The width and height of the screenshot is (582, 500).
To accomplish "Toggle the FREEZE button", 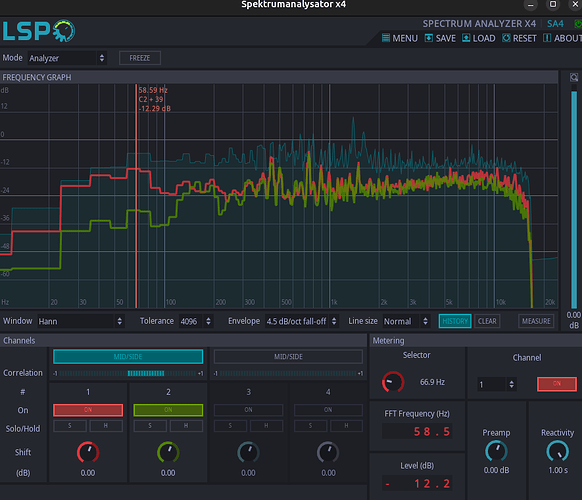I will (x=140, y=58).
